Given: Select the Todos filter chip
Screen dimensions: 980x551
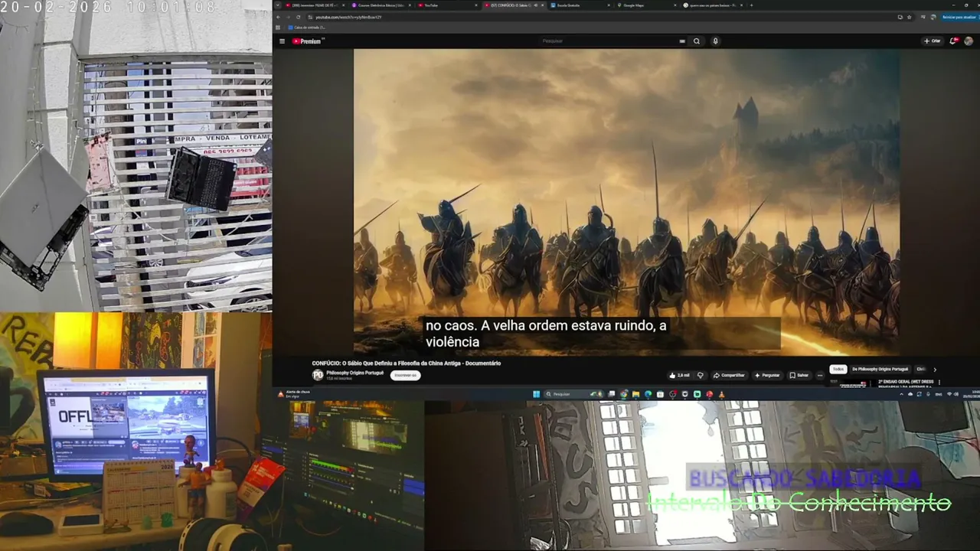Looking at the screenshot, I should pyautogui.click(x=838, y=369).
